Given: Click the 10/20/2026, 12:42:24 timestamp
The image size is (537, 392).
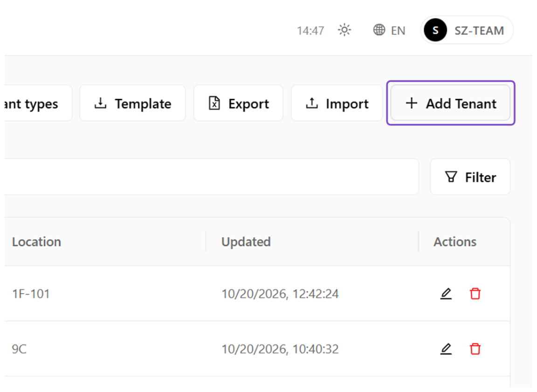Looking at the screenshot, I should coord(280,294).
